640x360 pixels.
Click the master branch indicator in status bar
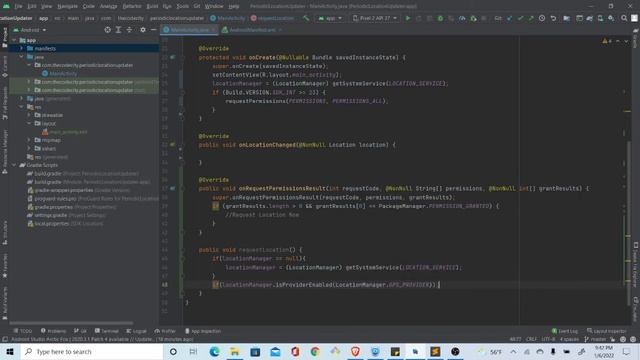point(596,339)
